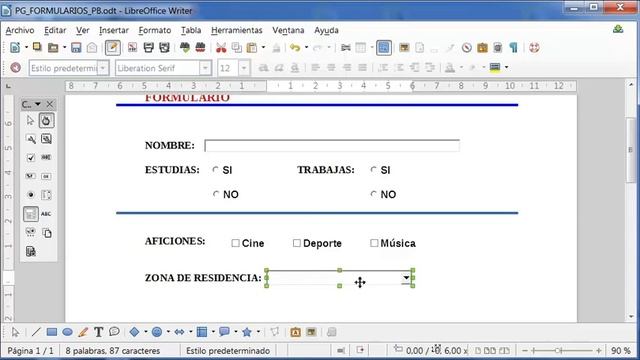Screen dimensions: 640x360
Task: Open Undo history dropdown arrow
Action: click(x=306, y=48)
